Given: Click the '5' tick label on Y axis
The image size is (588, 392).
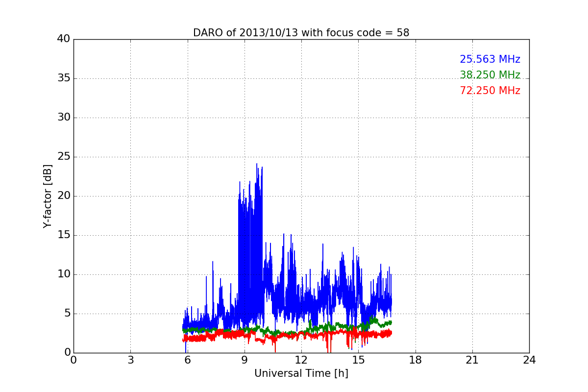Looking at the screenshot, I should pyautogui.click(x=67, y=314).
